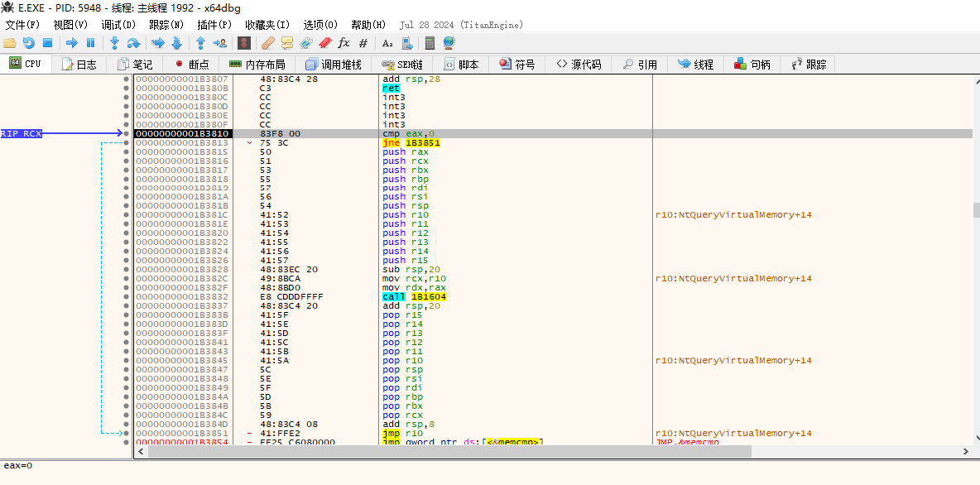Open the 文件(F) menu
This screenshot has height=485, width=980.
click(22, 25)
